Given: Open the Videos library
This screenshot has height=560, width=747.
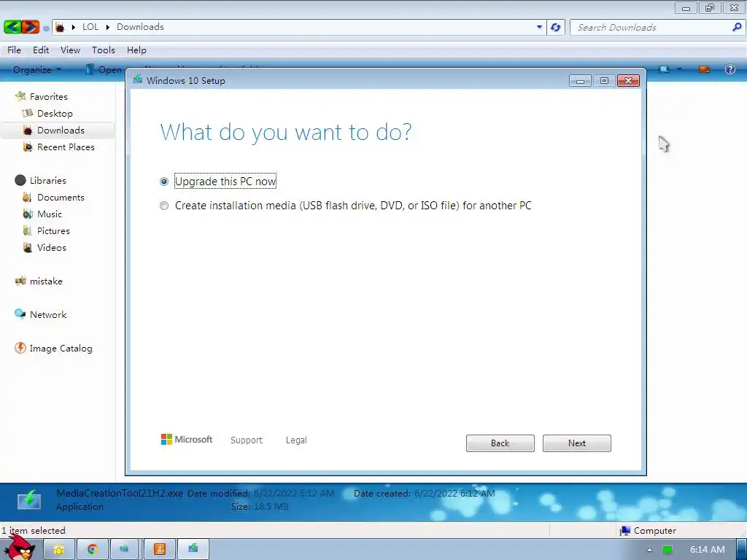Looking at the screenshot, I should click(44, 248).
